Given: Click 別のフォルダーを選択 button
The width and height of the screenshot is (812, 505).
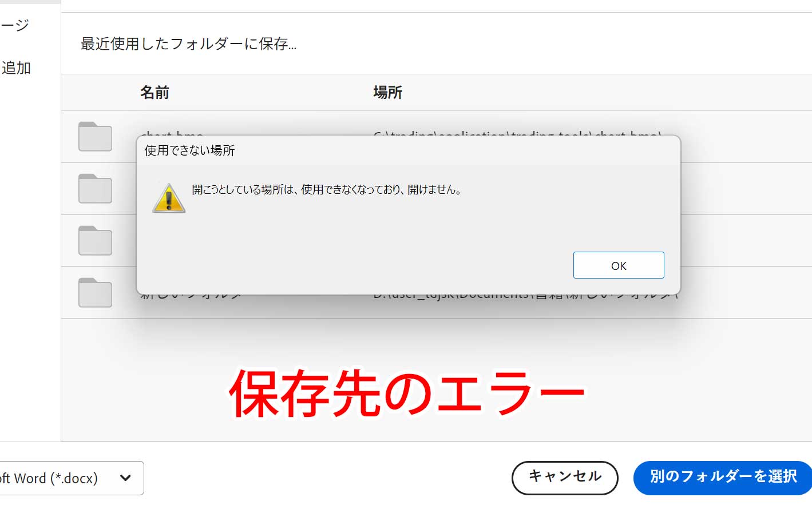Looking at the screenshot, I should tap(723, 478).
